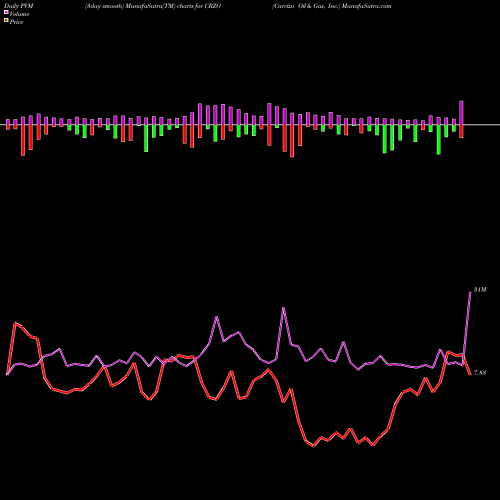Click the Price legend color swatch
Screen dimensions: 500x500
(6, 21)
